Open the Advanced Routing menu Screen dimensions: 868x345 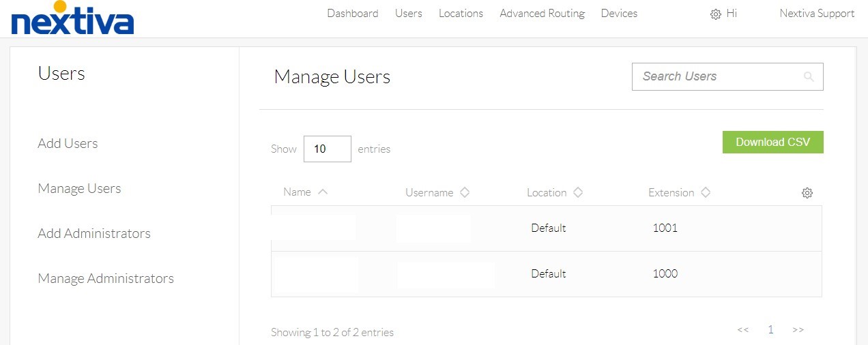pyautogui.click(x=542, y=14)
